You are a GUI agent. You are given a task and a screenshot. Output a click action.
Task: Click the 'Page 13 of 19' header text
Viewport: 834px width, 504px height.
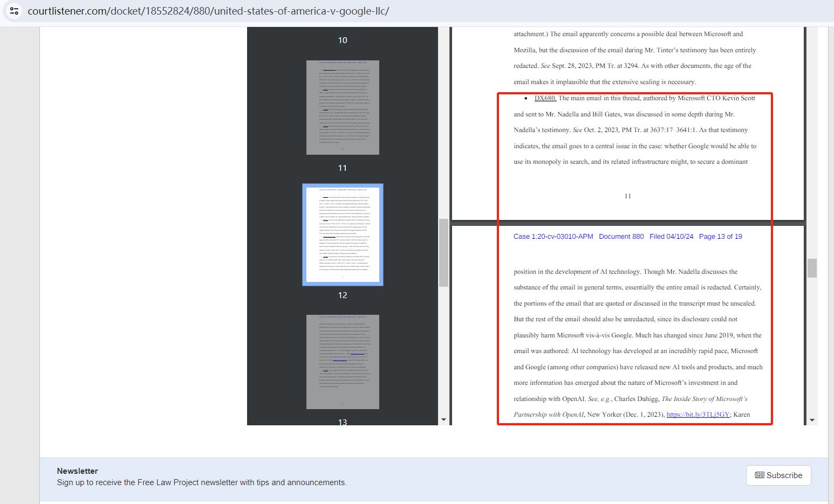tap(720, 237)
